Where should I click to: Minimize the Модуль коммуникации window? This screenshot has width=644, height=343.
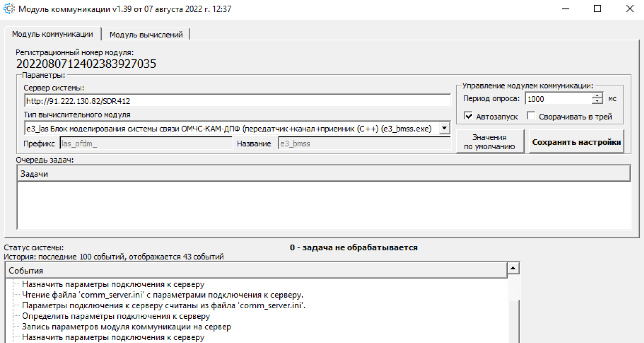point(566,9)
